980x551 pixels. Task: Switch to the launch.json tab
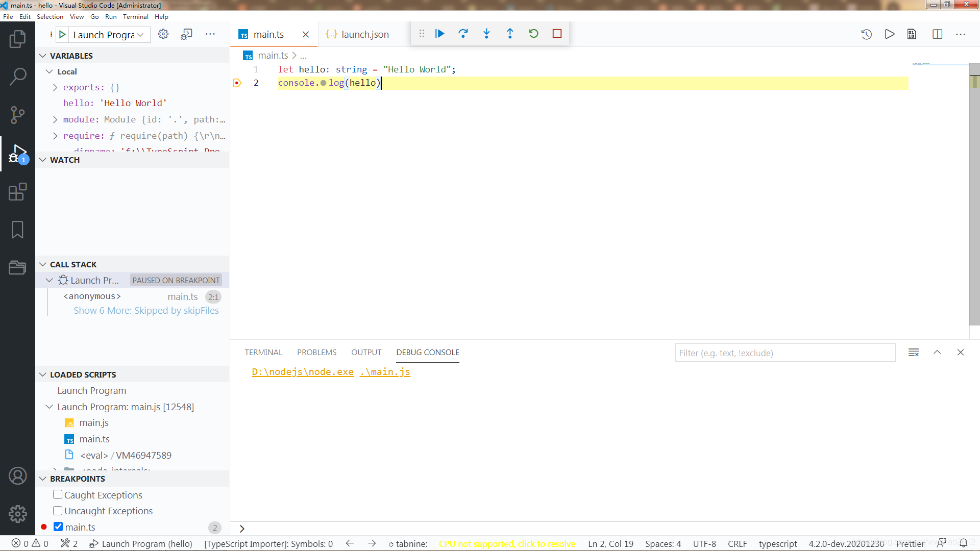pos(363,34)
